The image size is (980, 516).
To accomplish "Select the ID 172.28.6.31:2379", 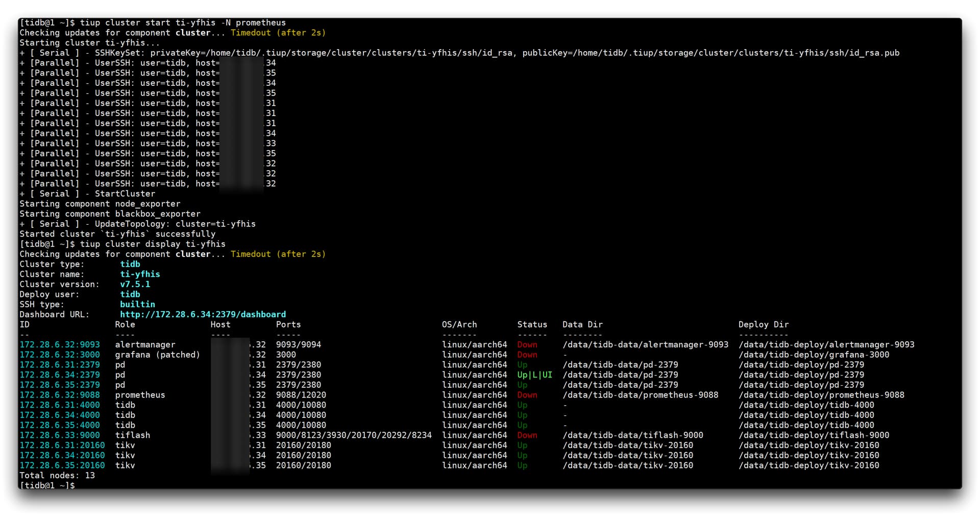I will pyautogui.click(x=60, y=365).
